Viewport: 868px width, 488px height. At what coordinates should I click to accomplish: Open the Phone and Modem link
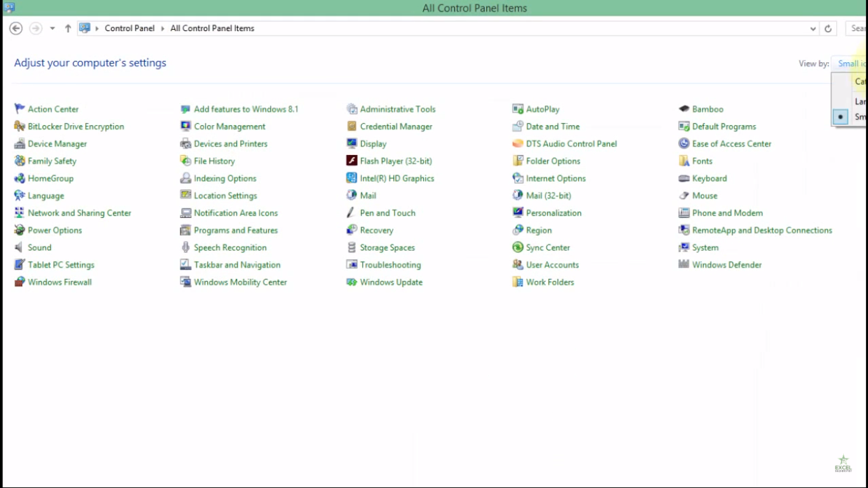[x=728, y=213]
